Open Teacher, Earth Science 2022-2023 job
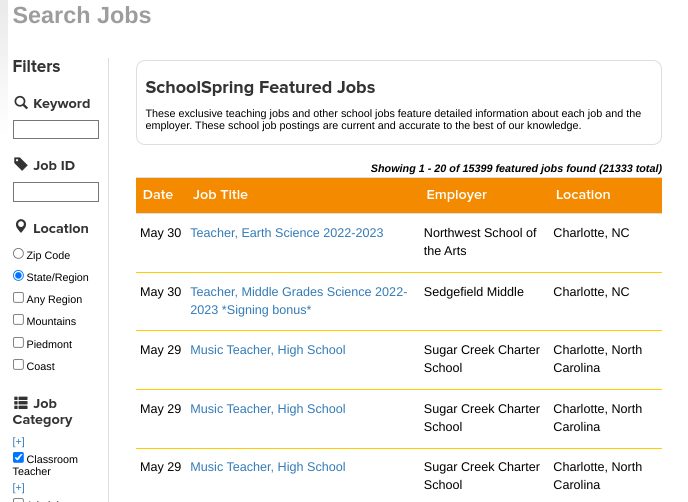The height and width of the screenshot is (502, 688). tap(287, 233)
